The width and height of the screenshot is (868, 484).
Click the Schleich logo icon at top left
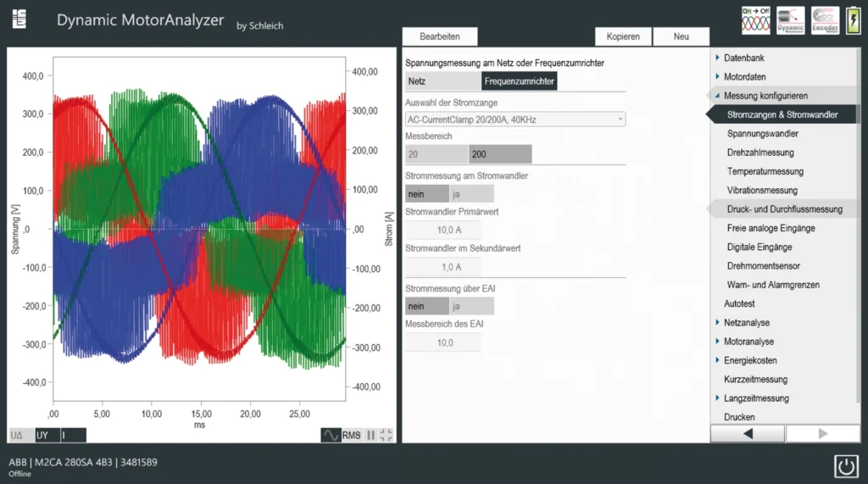19,19
